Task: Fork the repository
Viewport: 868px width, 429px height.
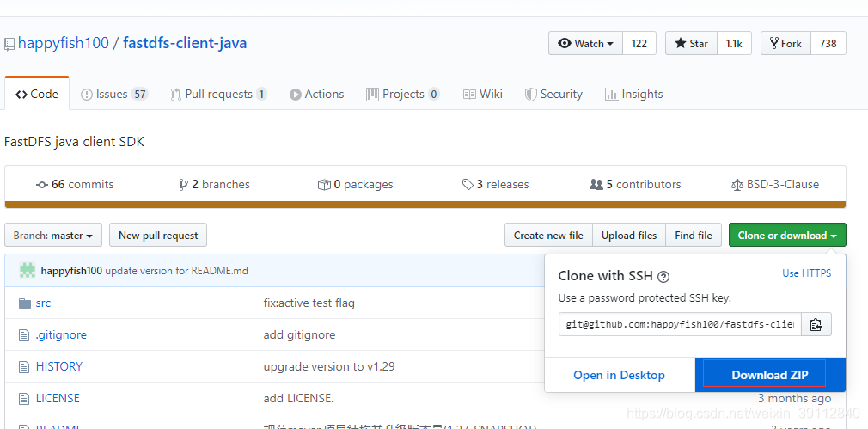Action: pos(786,43)
